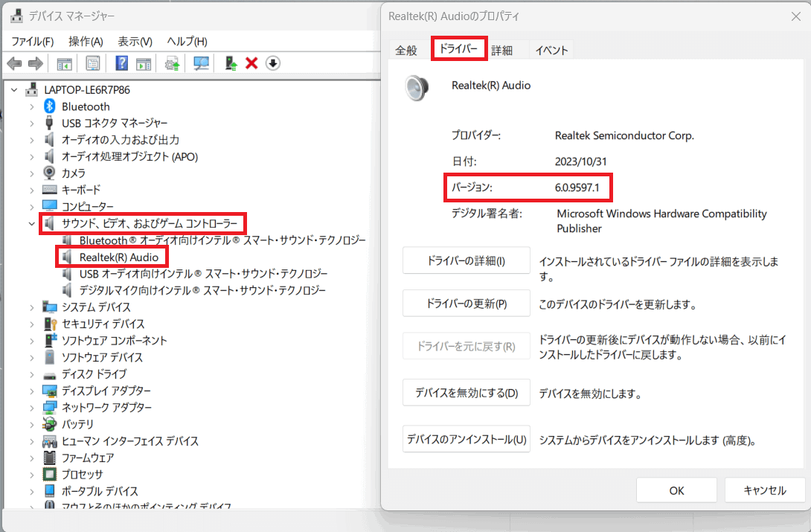Image resolution: width=811 pixels, height=532 pixels.
Task: Click the disk drives category icon
Action: [x=50, y=375]
